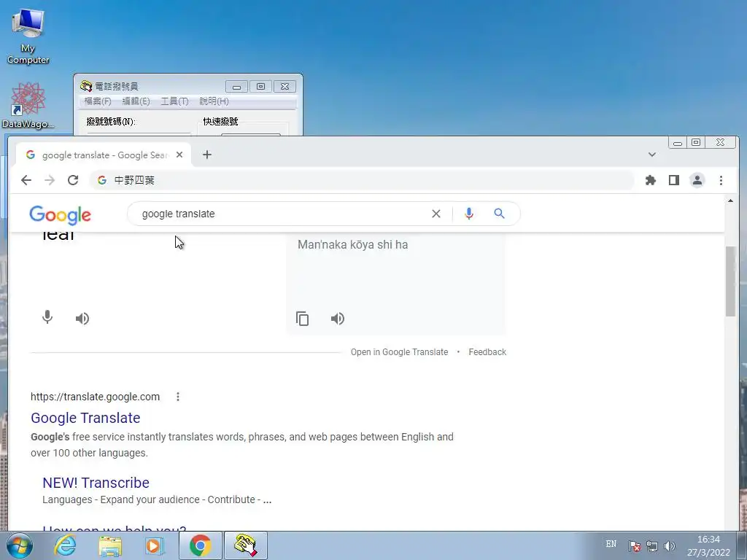Toggle the Chrome side panel icon
Image resolution: width=747 pixels, height=560 pixels.
pyautogui.click(x=673, y=180)
